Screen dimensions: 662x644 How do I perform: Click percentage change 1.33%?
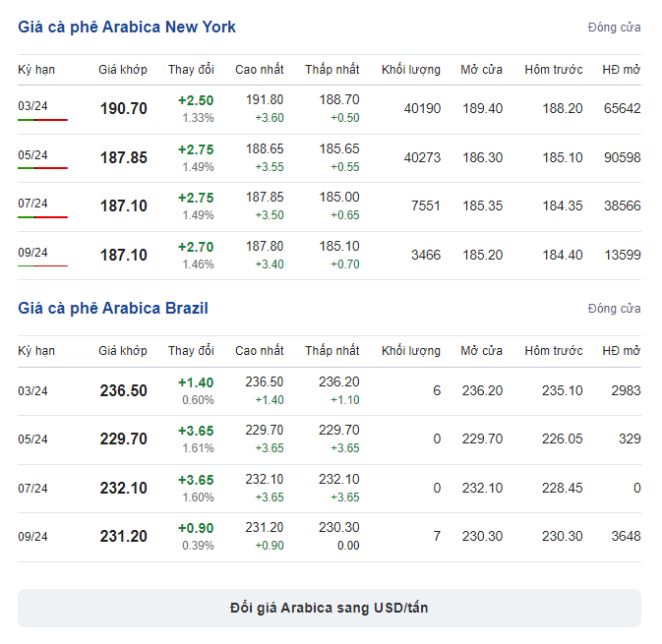(198, 118)
